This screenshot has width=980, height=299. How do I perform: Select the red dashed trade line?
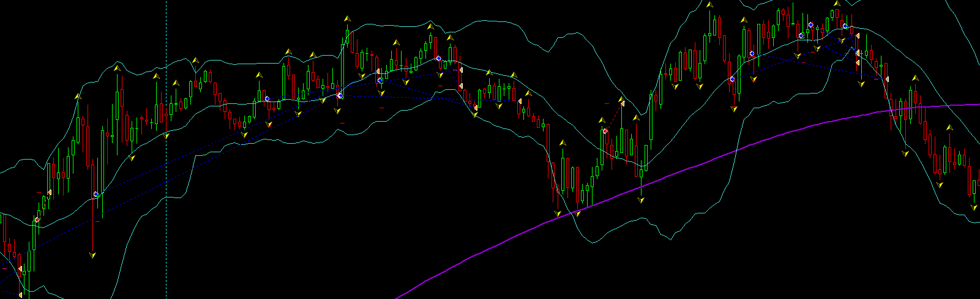click(613, 117)
